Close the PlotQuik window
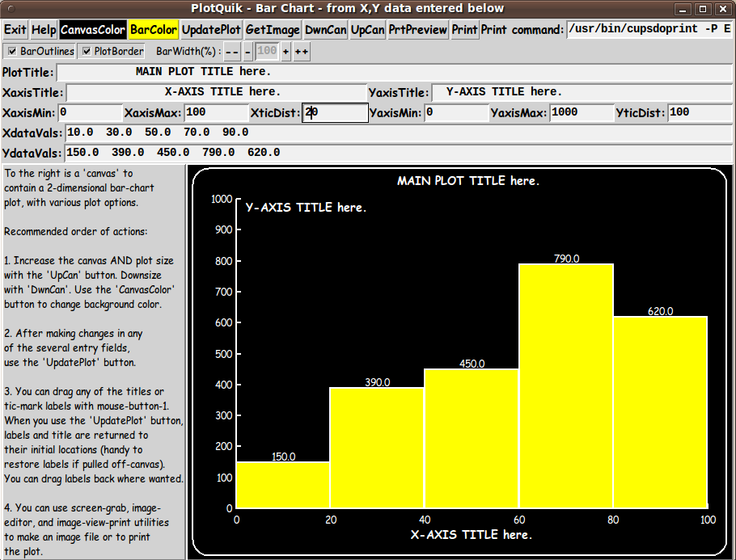The width and height of the screenshot is (736, 560). pyautogui.click(x=723, y=9)
